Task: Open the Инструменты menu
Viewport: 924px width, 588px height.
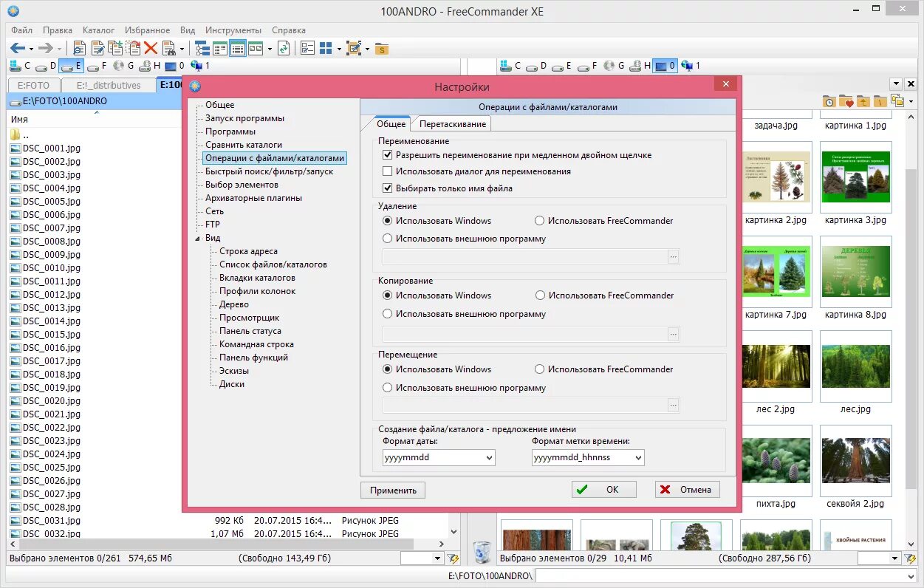Action: point(233,30)
